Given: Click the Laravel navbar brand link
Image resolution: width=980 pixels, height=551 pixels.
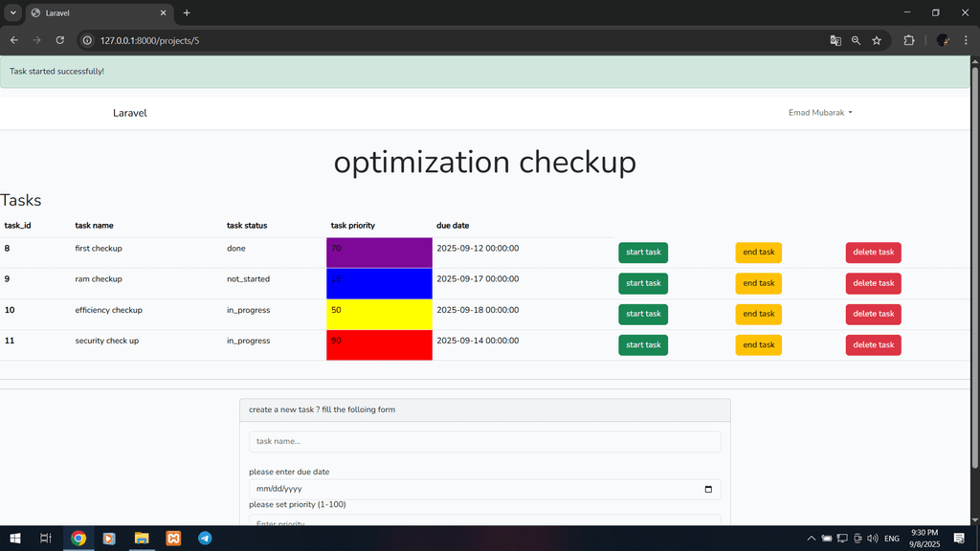Looking at the screenshot, I should pos(129,113).
